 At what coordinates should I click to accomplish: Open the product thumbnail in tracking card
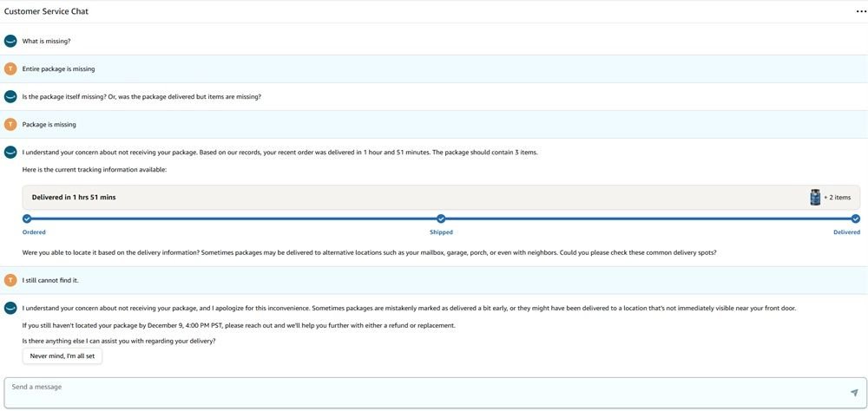pos(815,197)
